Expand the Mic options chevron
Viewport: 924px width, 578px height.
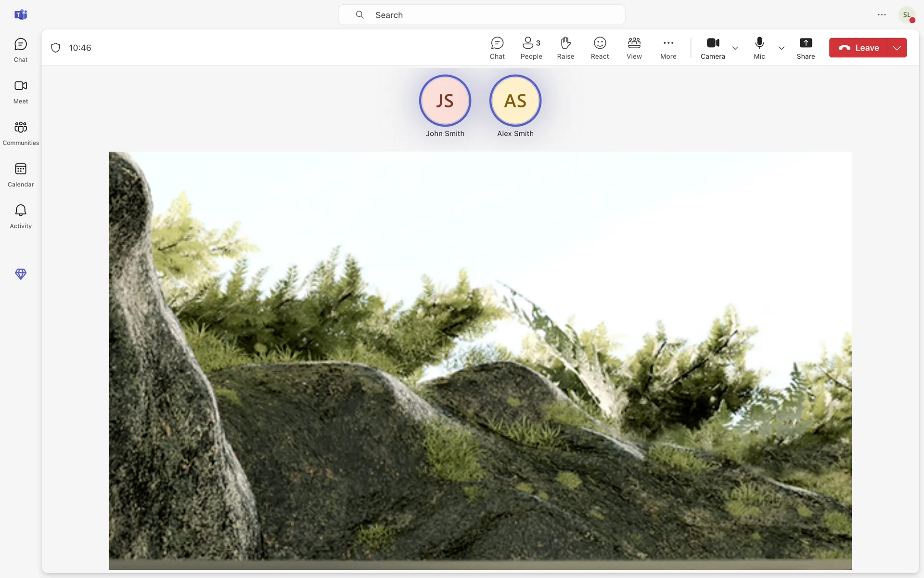coord(782,48)
